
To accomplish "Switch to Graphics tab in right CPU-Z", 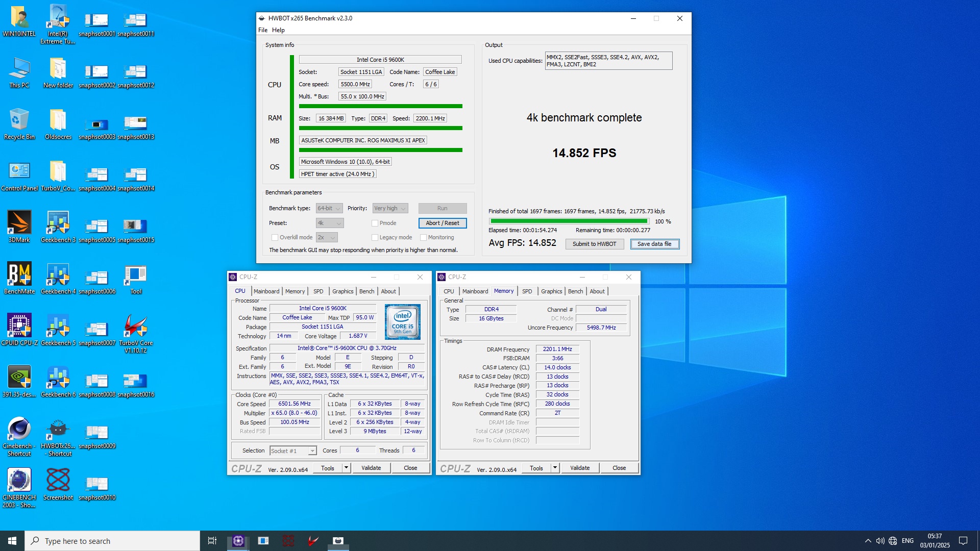I will pyautogui.click(x=551, y=291).
